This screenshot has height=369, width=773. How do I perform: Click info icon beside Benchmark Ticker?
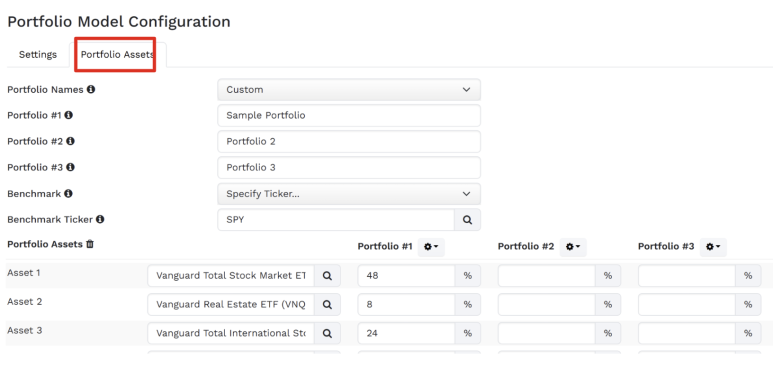[100, 219]
